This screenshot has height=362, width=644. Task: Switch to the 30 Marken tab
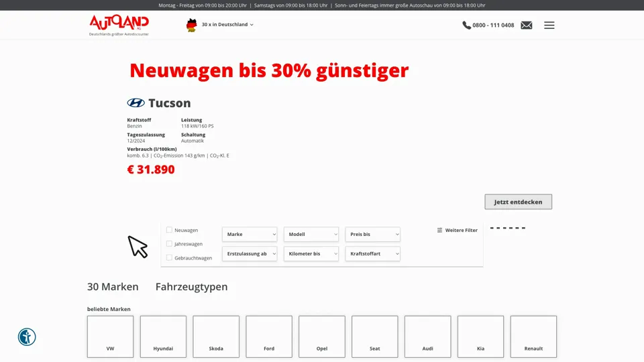point(113,286)
